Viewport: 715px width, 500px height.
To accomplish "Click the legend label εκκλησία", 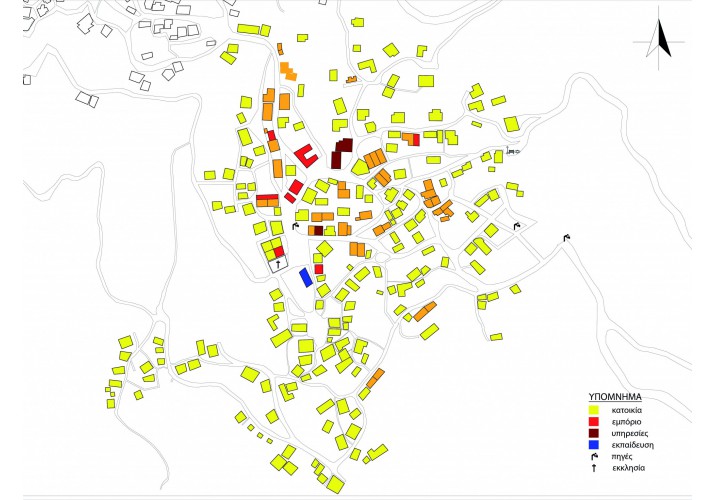I will [629, 468].
